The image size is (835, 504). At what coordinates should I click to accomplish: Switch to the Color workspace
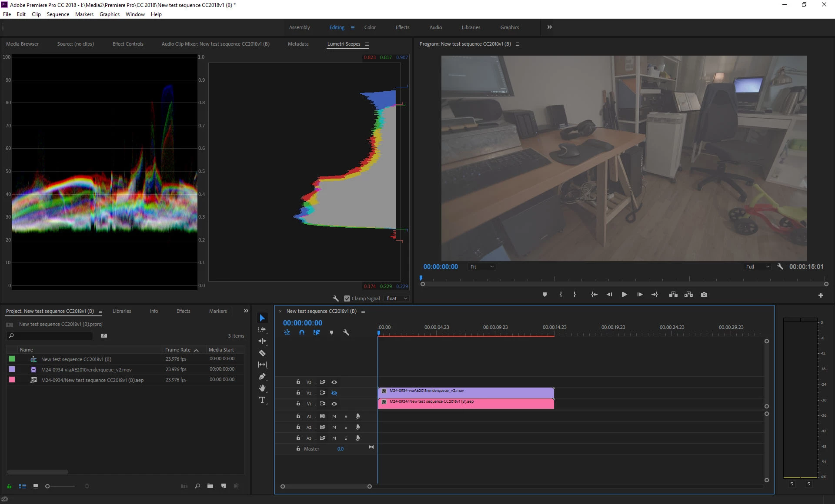370,27
